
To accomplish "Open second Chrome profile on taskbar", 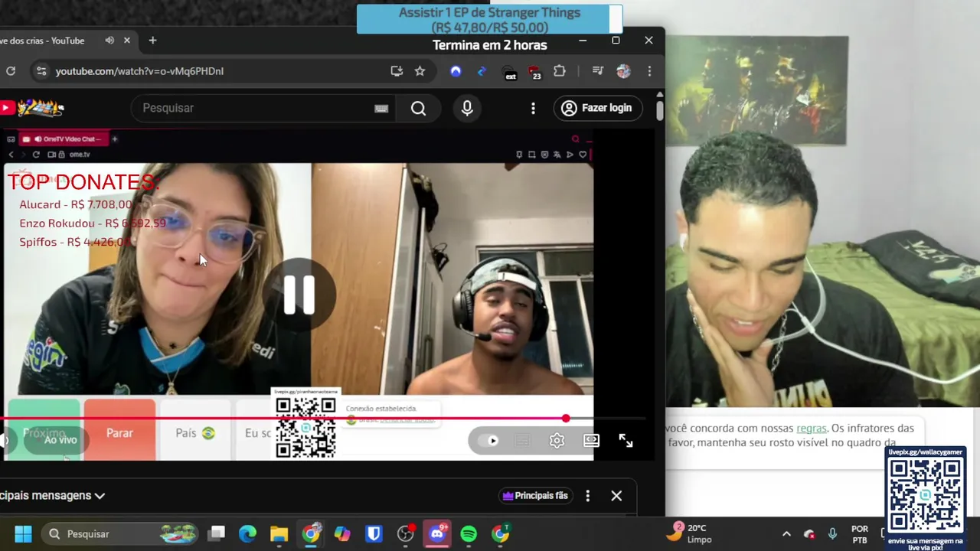I will point(501,533).
